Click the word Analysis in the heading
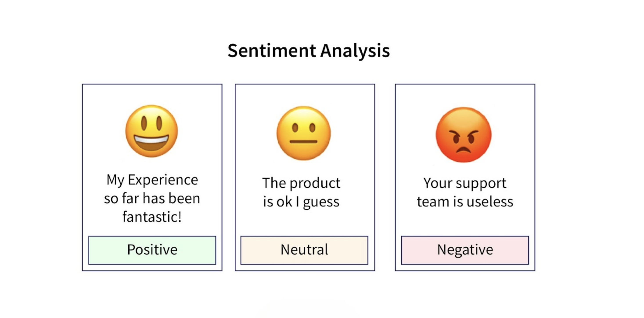 click(355, 51)
